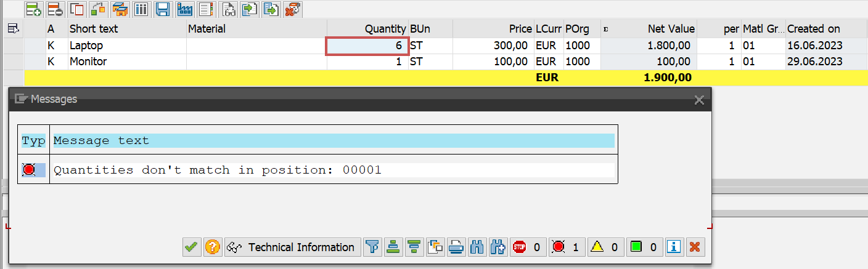The width and height of the screenshot is (868, 269).
Task: Click the find next binoculars-plus icon
Action: click(x=497, y=247)
